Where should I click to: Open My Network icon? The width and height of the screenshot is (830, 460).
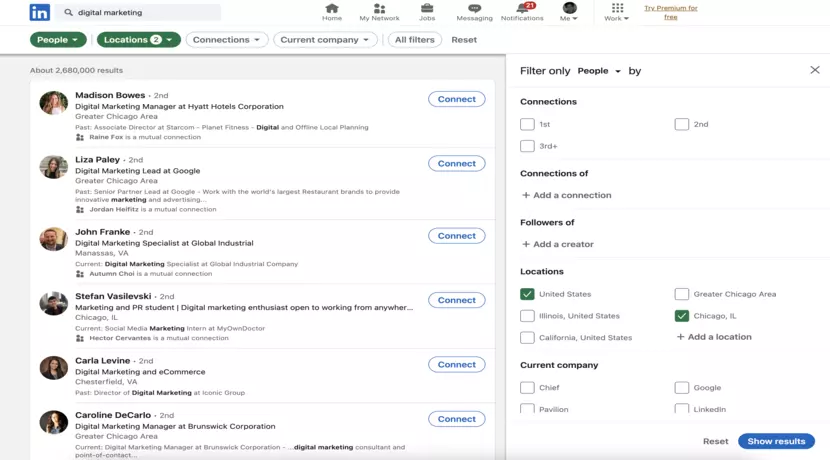(x=379, y=9)
